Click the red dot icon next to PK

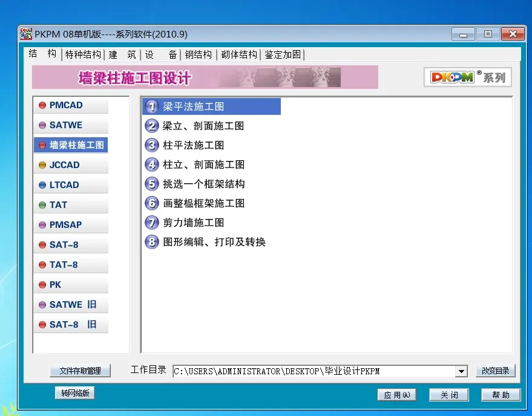[x=42, y=285]
